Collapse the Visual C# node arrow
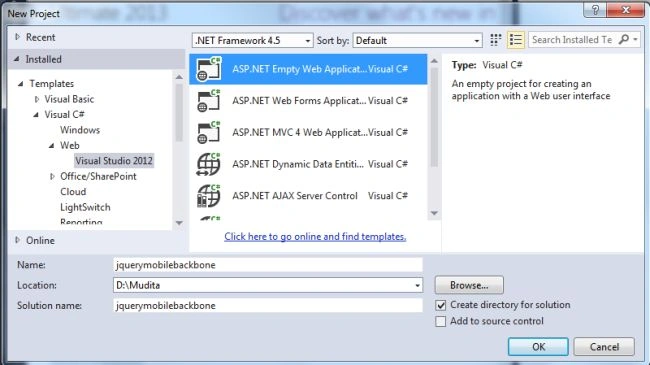The image size is (650, 365). 36,114
